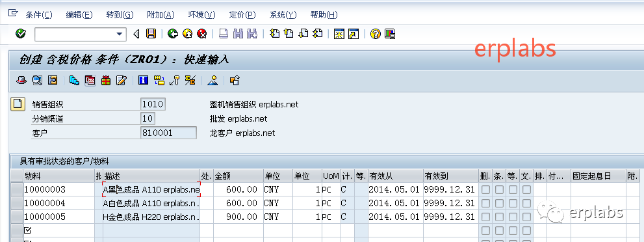Select the row header for material 10000005
The image size is (644, 242).
17,217
